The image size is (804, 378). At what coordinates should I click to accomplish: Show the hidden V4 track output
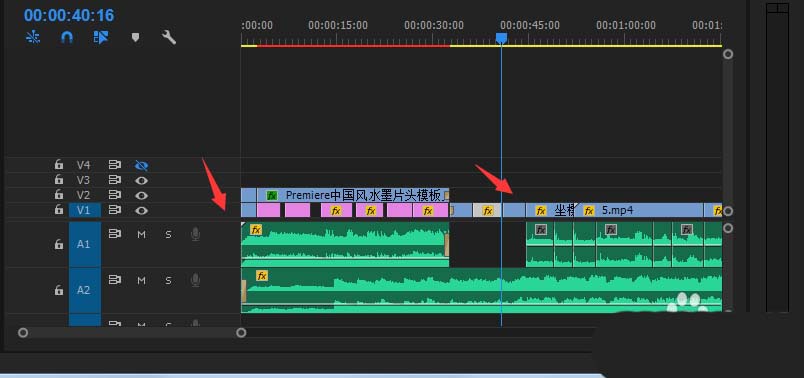141,165
